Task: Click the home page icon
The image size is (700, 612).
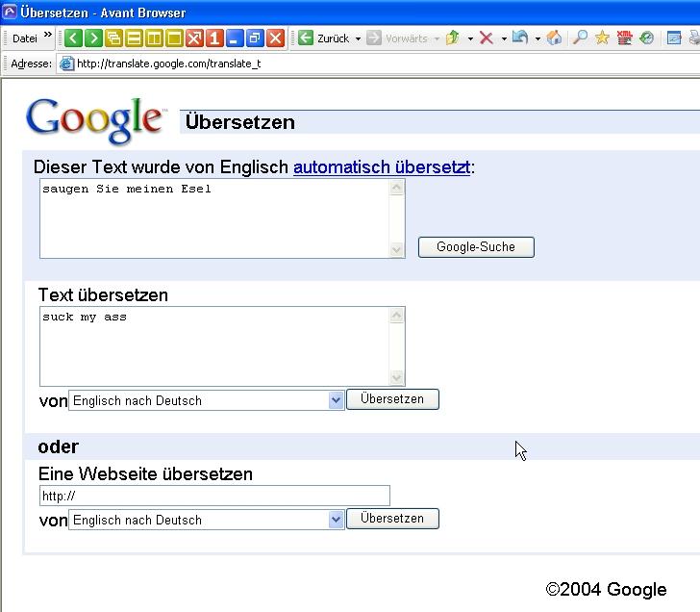Action: (554, 38)
